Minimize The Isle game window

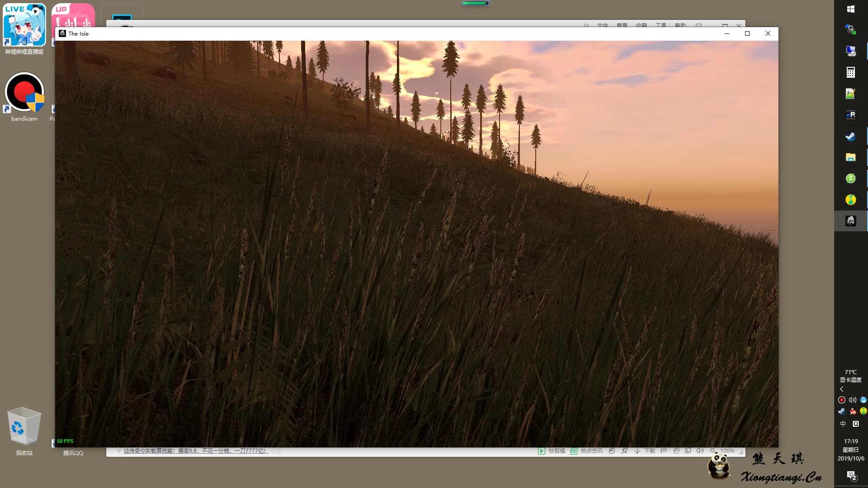[726, 33]
